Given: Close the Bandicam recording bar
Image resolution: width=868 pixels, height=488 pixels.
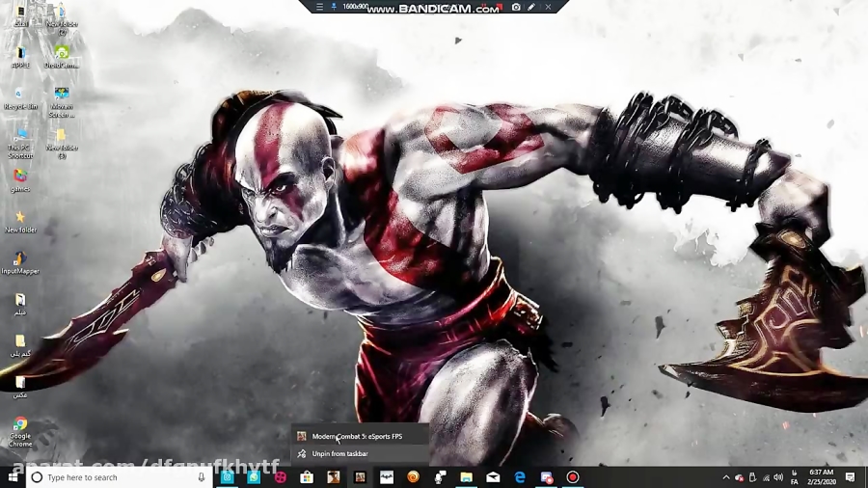Looking at the screenshot, I should (x=548, y=7).
